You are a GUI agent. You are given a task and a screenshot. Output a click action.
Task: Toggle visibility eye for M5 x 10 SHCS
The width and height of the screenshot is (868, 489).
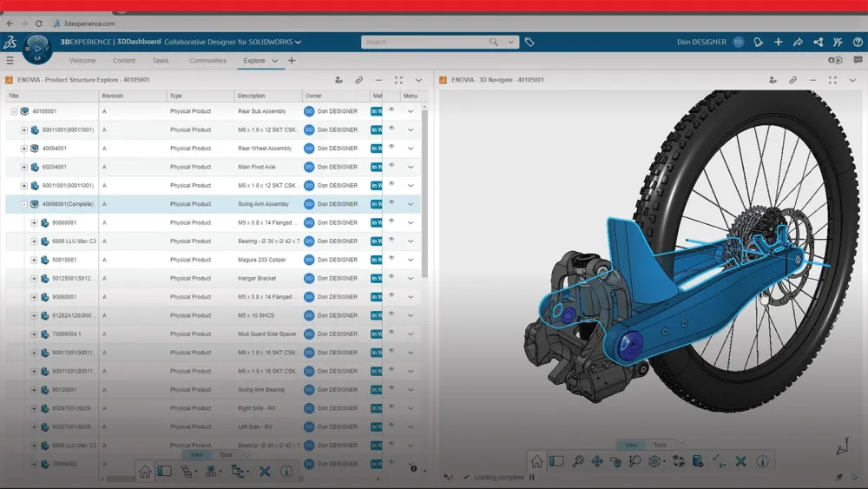pos(392,314)
